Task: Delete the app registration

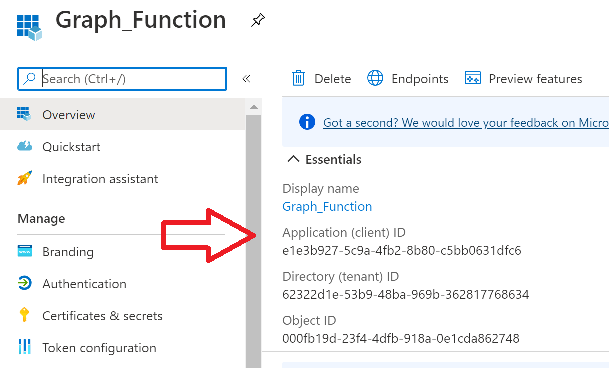Action: click(321, 78)
